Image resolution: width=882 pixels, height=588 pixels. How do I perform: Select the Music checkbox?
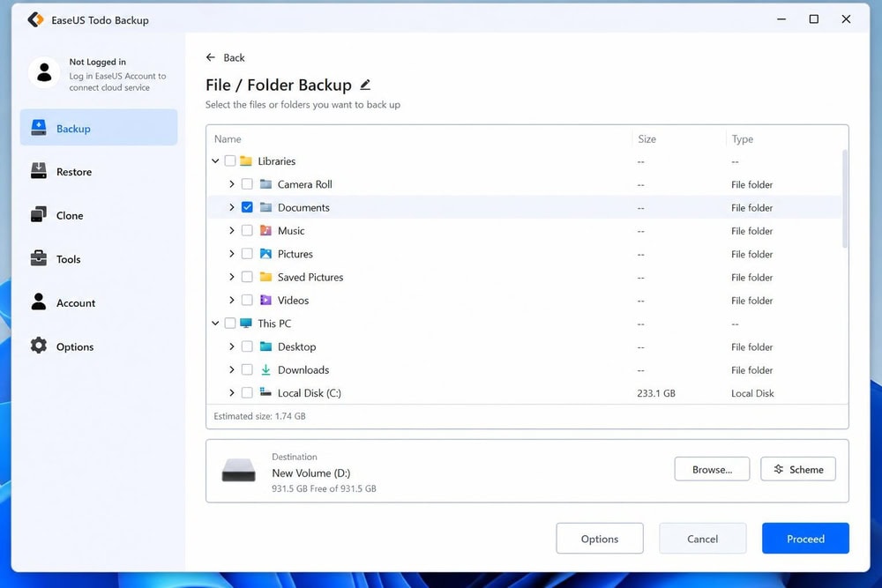click(247, 230)
